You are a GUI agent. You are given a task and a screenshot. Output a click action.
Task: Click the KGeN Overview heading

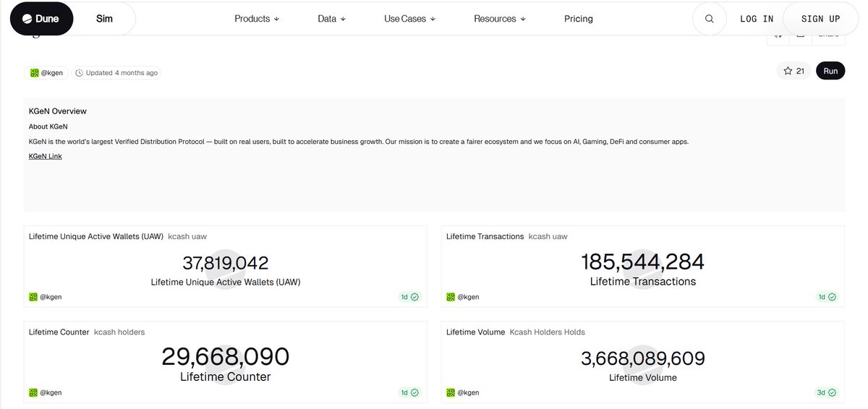tap(58, 111)
